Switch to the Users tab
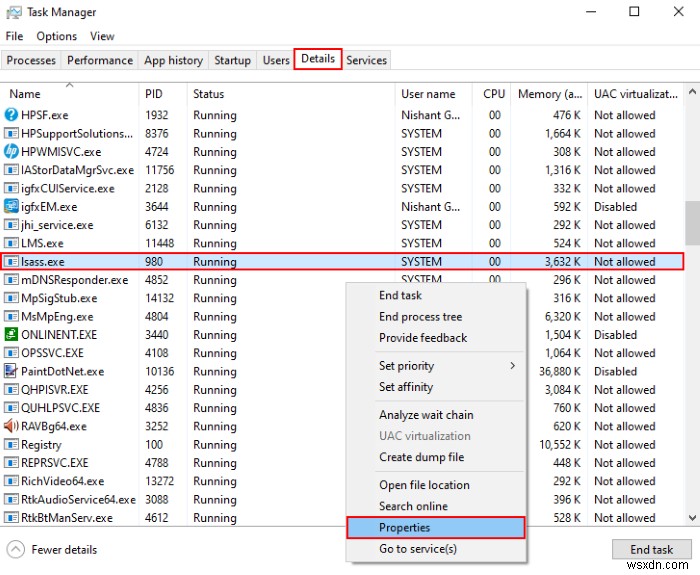700x575 pixels. (x=276, y=60)
